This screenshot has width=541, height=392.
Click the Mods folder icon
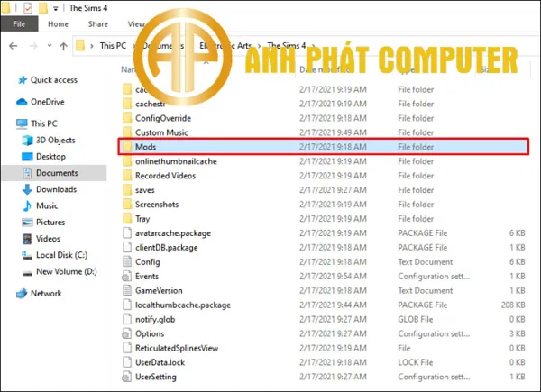pyautogui.click(x=127, y=147)
